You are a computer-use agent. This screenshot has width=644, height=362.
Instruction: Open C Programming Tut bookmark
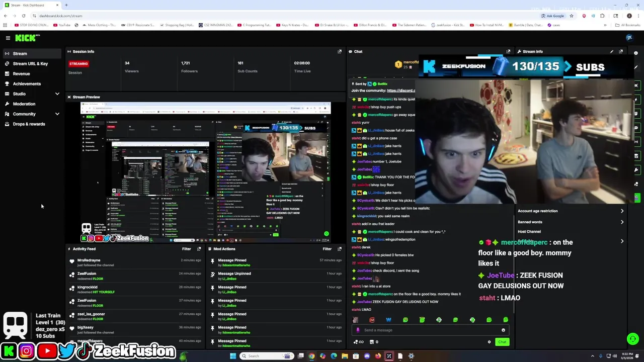[254, 25]
